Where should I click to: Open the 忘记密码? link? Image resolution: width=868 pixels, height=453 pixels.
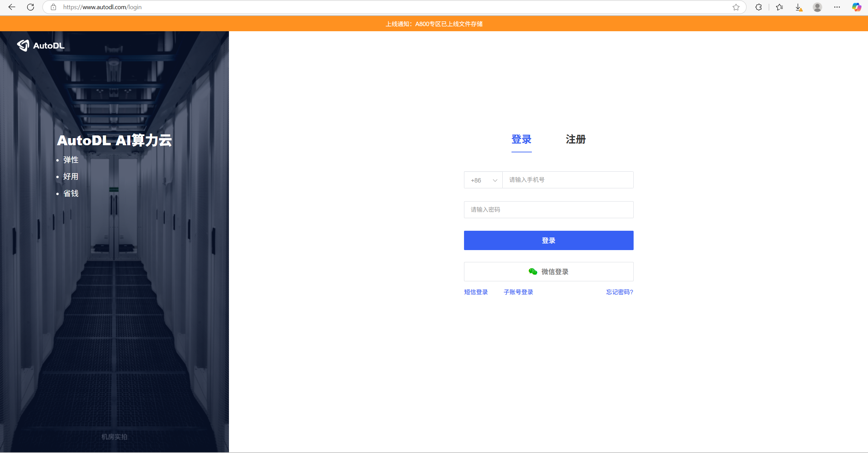pos(620,292)
